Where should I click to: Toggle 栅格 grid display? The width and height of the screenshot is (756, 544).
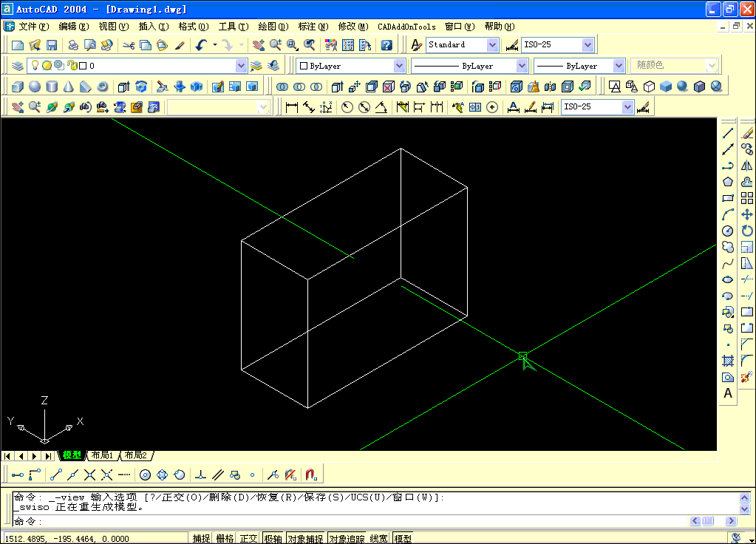click(225, 538)
